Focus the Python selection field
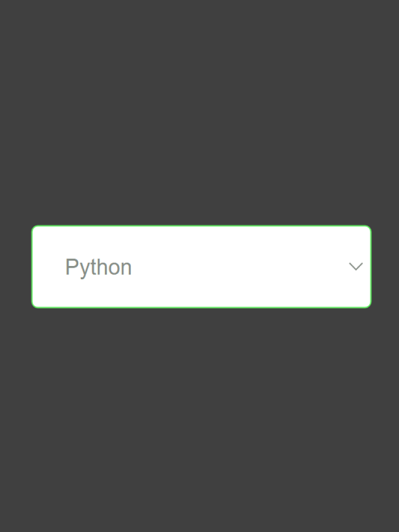Image resolution: width=399 pixels, height=532 pixels. point(201,267)
